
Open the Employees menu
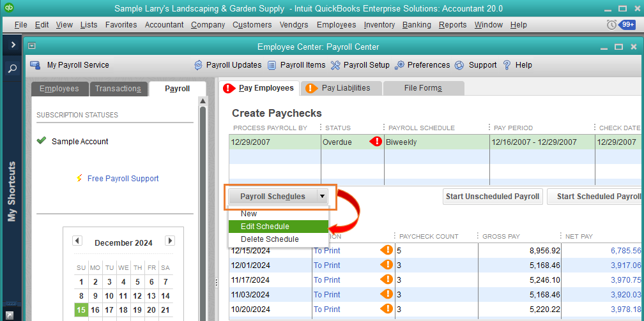coord(336,25)
